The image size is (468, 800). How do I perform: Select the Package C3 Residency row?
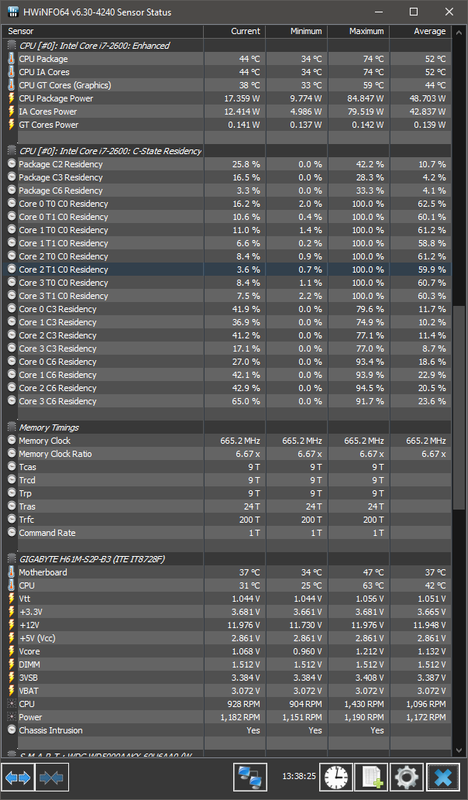click(x=227, y=177)
